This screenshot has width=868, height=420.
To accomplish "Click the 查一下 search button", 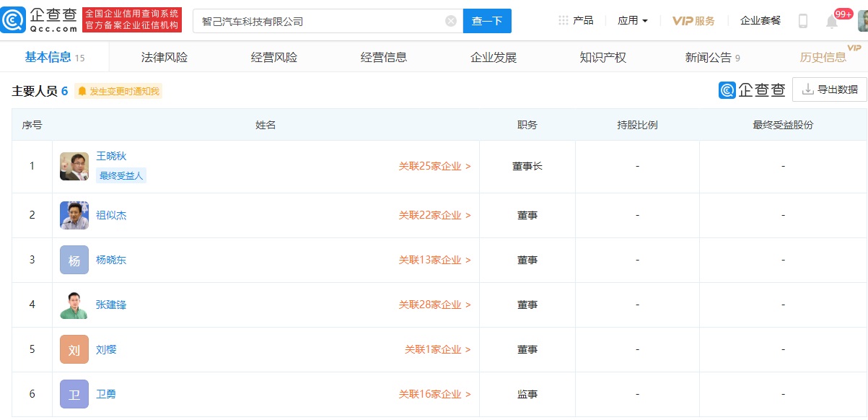I will (x=487, y=21).
